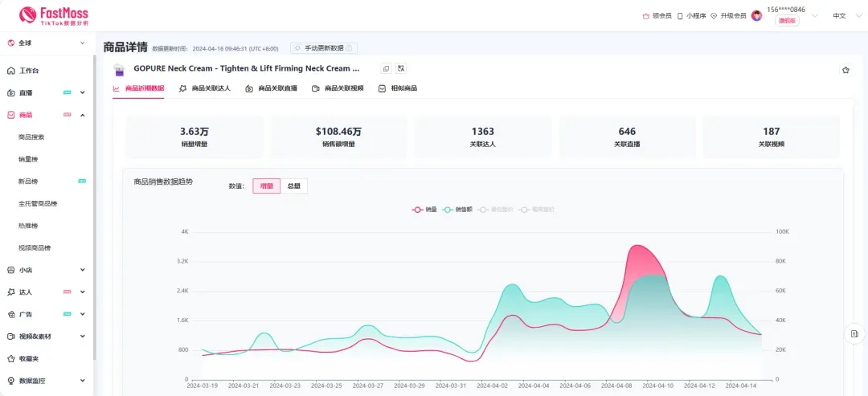Open the user avatar profile icon

point(756,15)
